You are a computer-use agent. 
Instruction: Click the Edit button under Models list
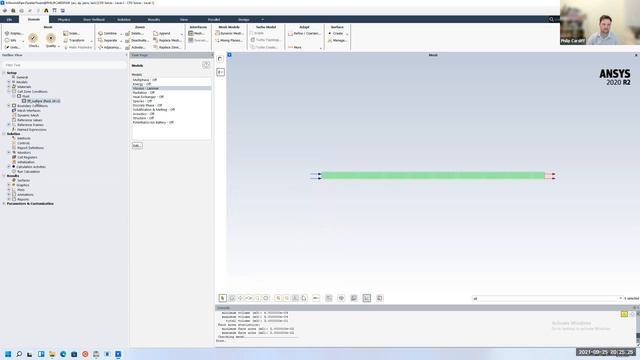coord(137,146)
